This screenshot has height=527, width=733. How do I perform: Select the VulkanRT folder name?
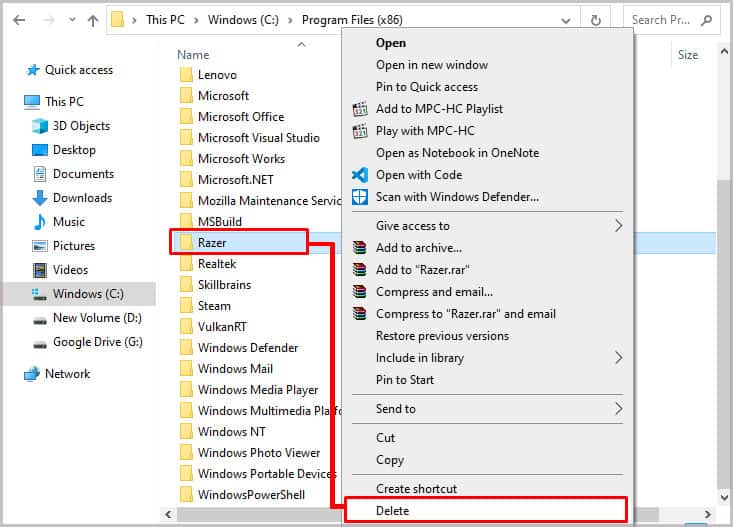222,327
